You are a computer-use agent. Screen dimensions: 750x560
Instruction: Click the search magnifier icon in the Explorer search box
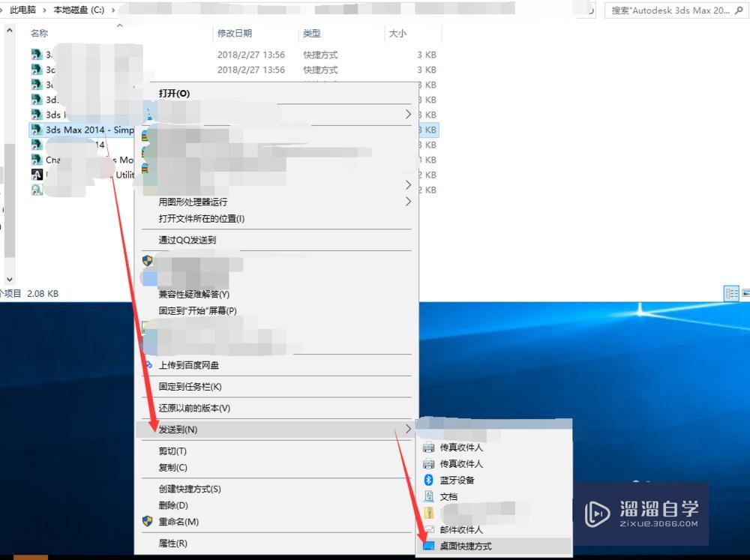tap(739, 10)
